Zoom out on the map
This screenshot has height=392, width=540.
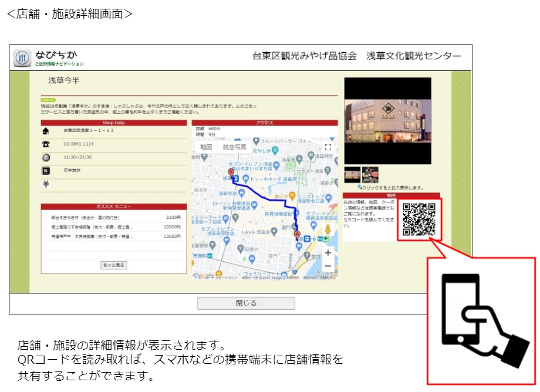(x=328, y=266)
